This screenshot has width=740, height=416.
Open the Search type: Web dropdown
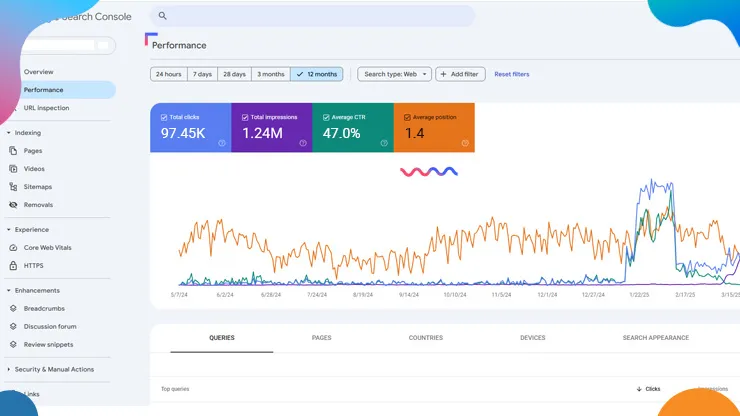pyautogui.click(x=394, y=74)
